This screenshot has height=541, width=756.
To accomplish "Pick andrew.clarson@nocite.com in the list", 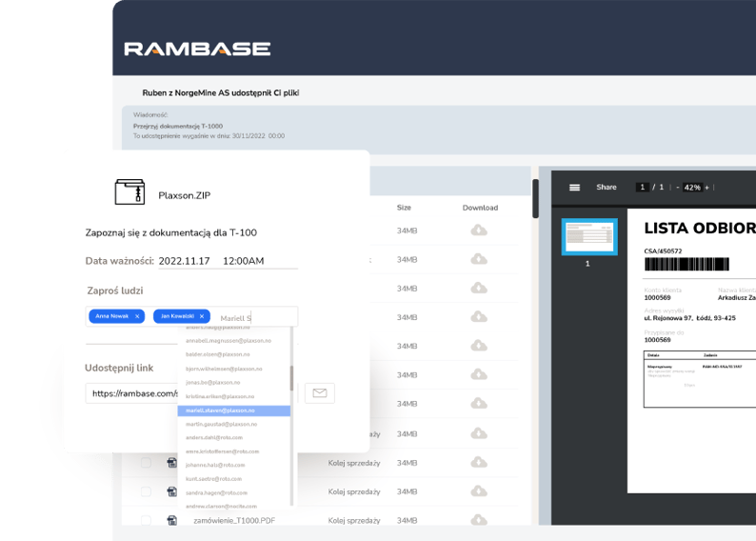I will pos(221,506).
